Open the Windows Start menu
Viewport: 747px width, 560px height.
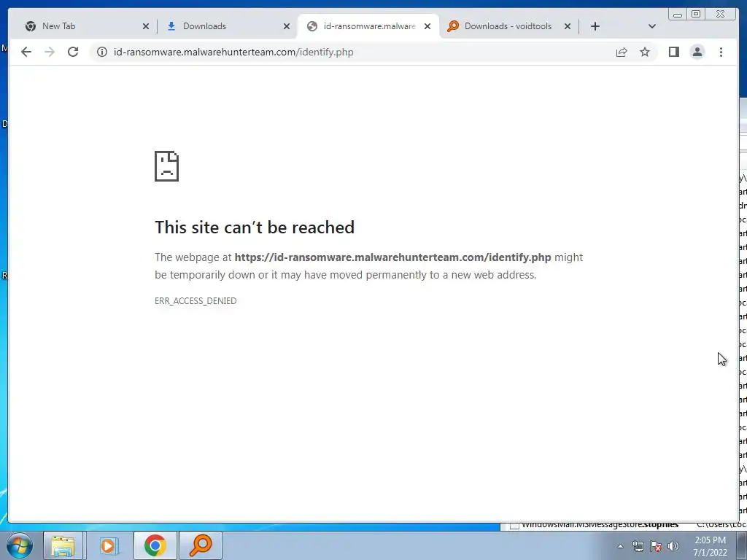coord(19,545)
